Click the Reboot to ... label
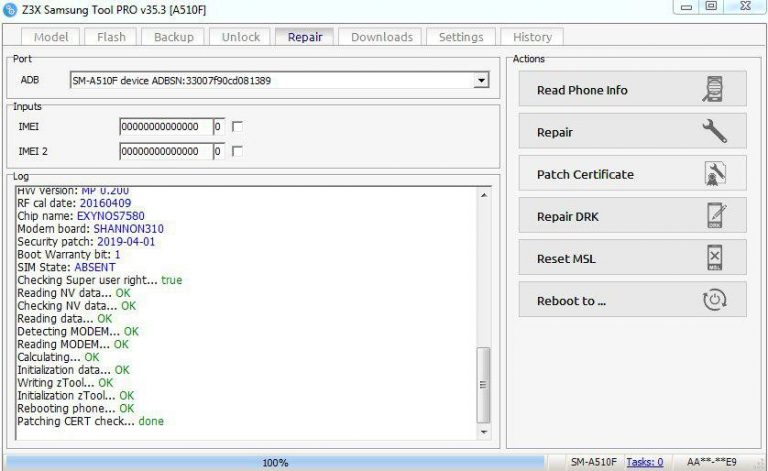The width and height of the screenshot is (768, 471). (571, 301)
